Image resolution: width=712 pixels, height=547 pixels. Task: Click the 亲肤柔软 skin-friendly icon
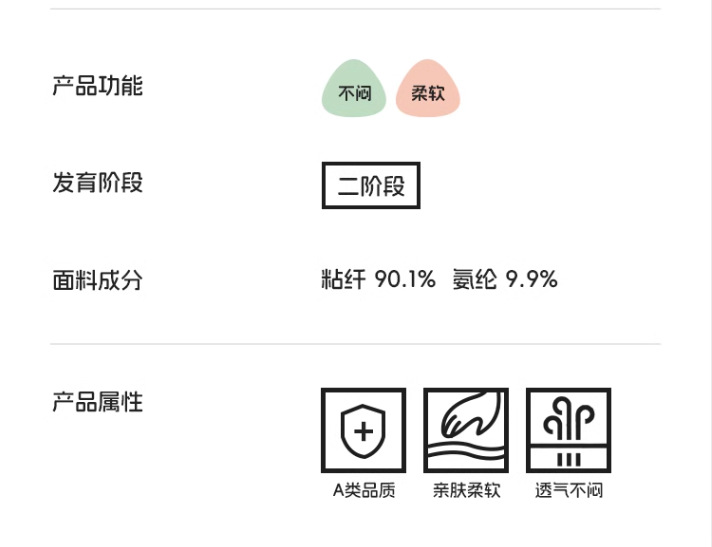pos(466,430)
